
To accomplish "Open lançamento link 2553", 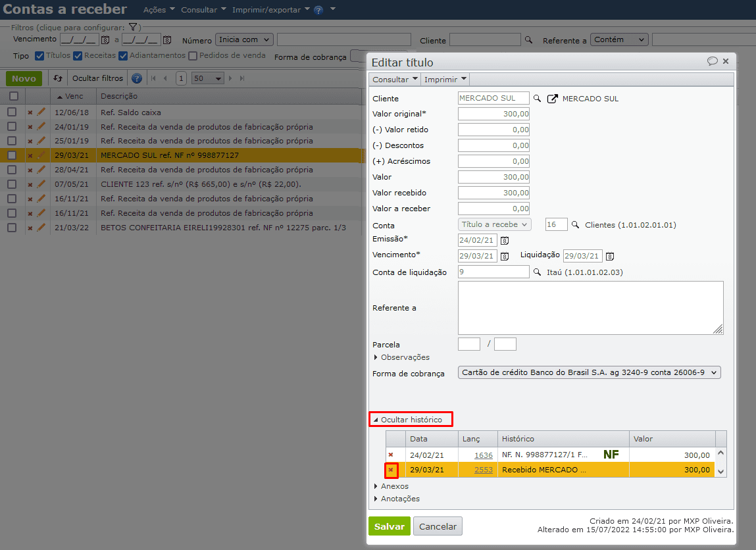I will [484, 470].
